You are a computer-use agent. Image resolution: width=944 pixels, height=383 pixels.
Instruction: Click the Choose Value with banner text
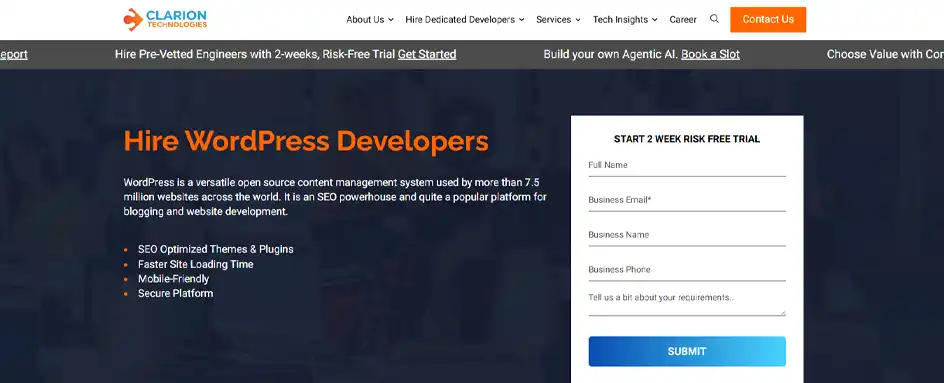tap(885, 54)
